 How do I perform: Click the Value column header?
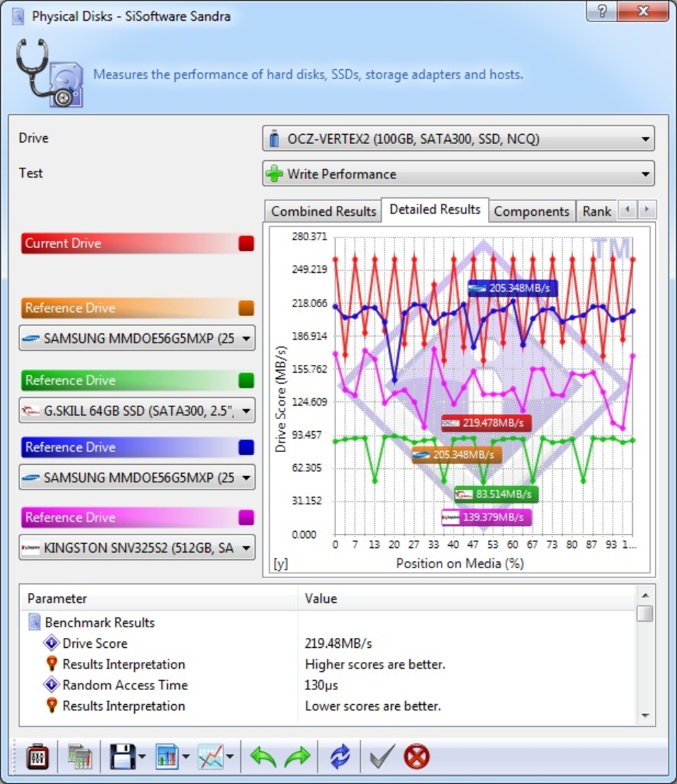[466, 598]
